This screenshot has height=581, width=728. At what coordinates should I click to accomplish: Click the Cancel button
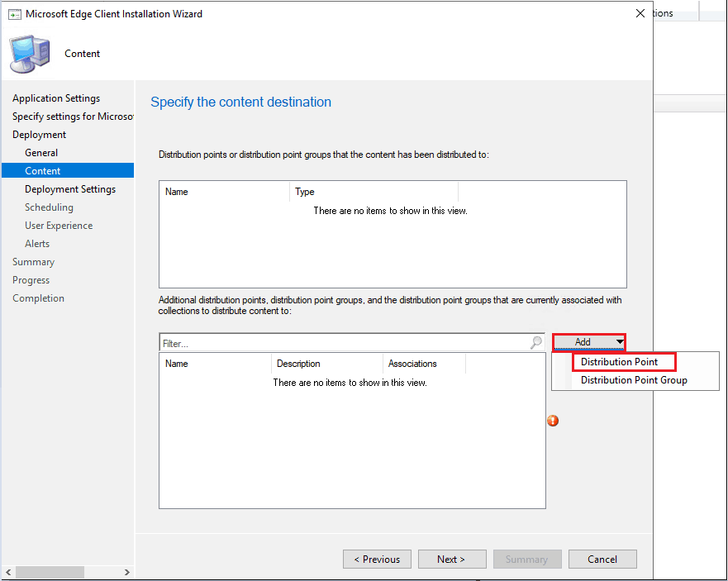click(x=602, y=560)
